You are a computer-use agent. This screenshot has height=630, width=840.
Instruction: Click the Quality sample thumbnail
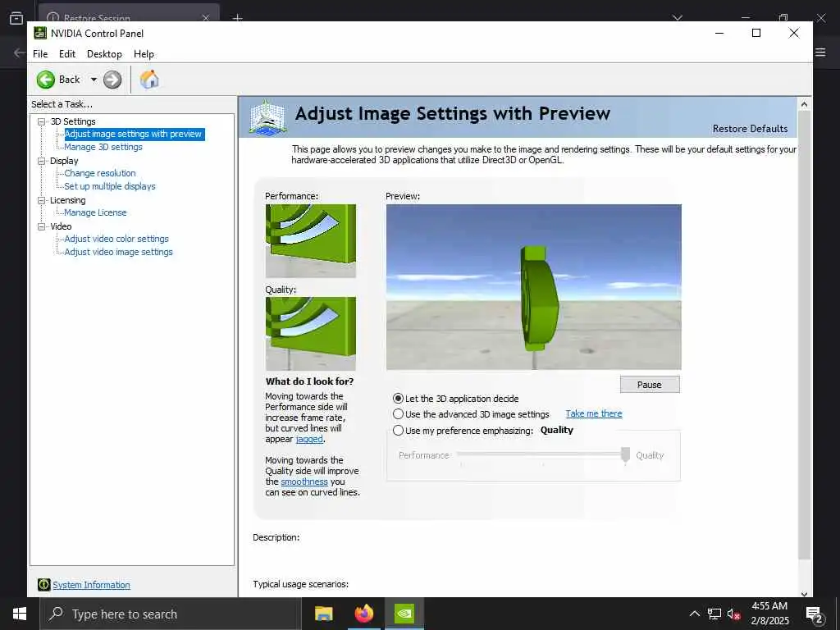(x=311, y=334)
